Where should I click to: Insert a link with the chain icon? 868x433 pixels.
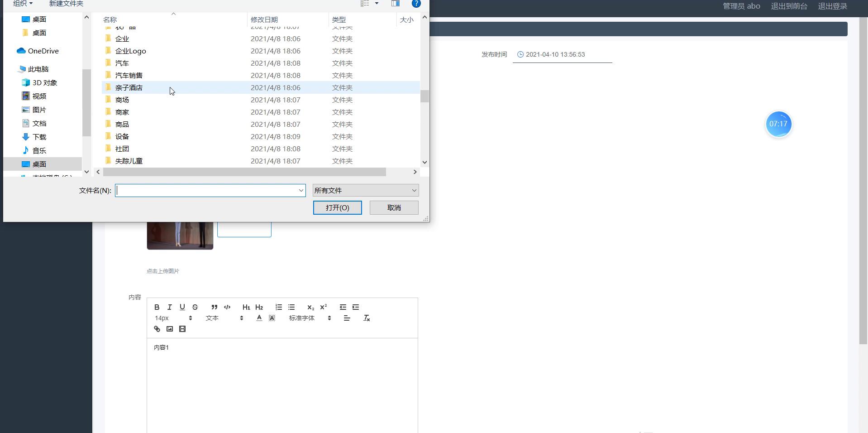[157, 329]
